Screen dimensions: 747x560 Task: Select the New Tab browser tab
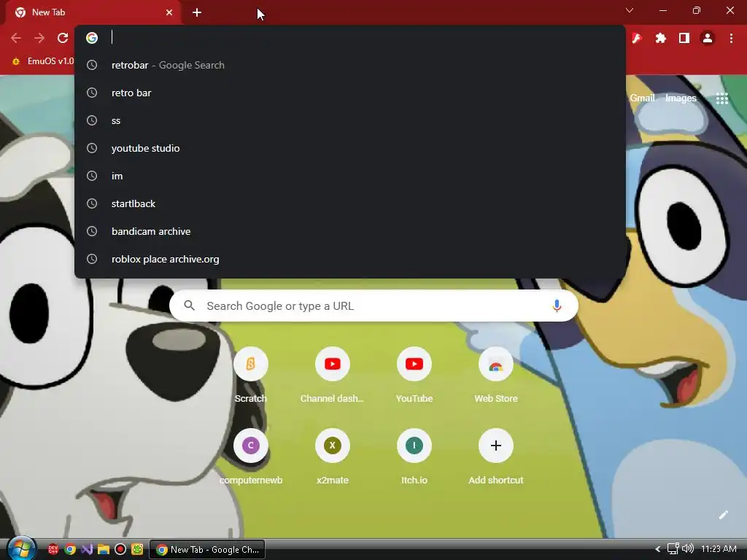pos(93,12)
